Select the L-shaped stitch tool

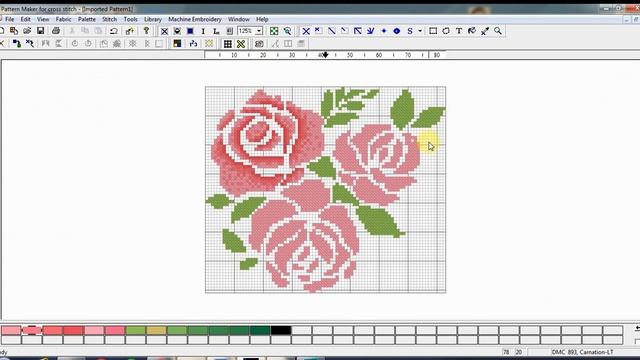(216, 31)
